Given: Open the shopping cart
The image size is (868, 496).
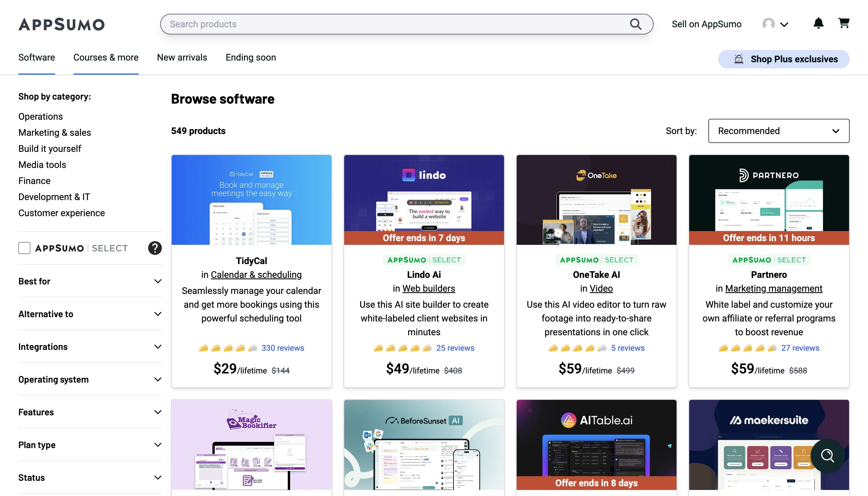Looking at the screenshot, I should [844, 23].
